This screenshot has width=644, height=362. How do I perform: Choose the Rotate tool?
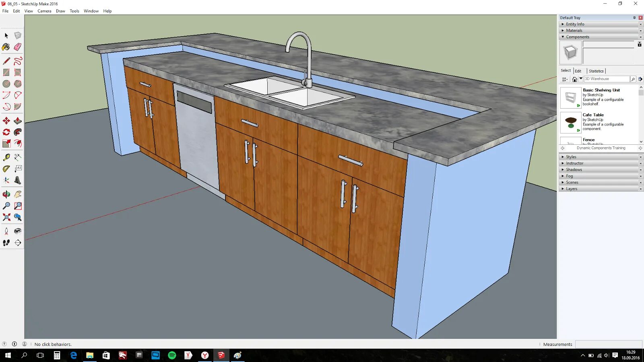click(6, 132)
